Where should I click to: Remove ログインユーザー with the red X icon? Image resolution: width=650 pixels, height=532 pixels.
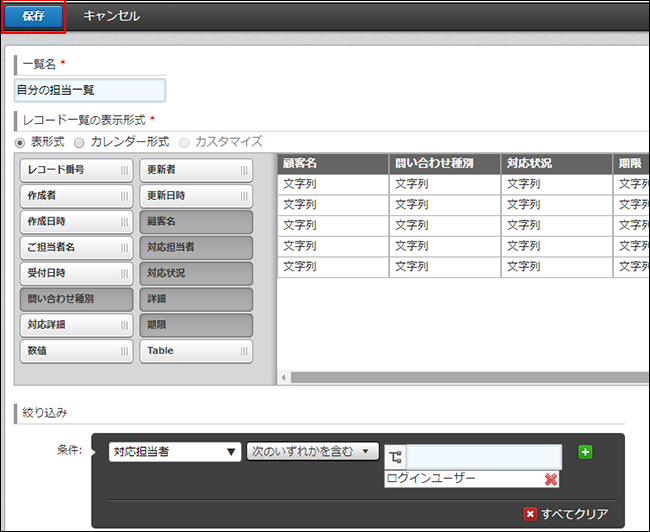pyautogui.click(x=551, y=479)
